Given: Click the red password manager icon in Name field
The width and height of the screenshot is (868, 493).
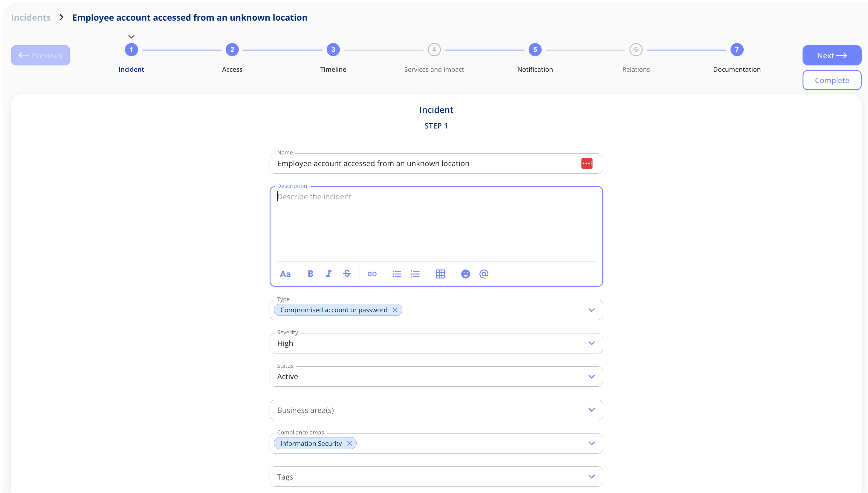Looking at the screenshot, I should [586, 163].
